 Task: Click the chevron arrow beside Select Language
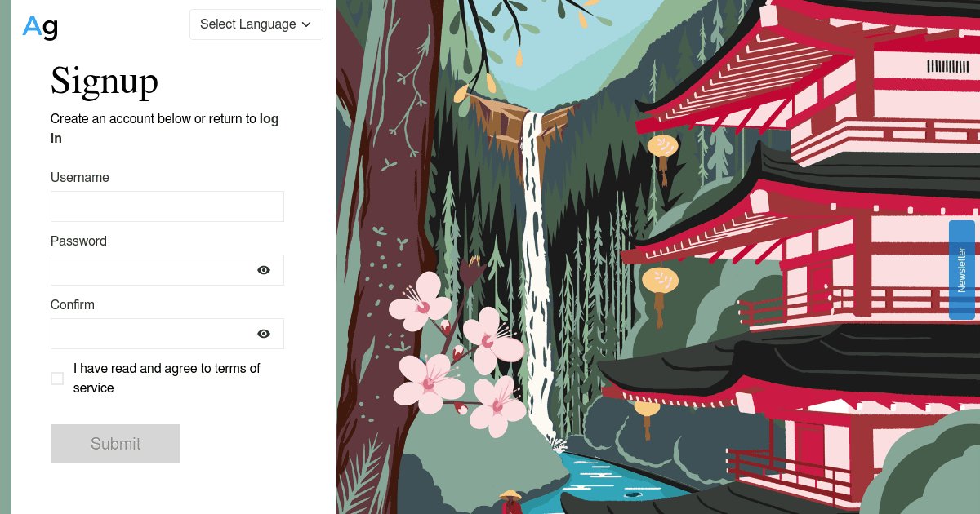pyautogui.click(x=306, y=24)
